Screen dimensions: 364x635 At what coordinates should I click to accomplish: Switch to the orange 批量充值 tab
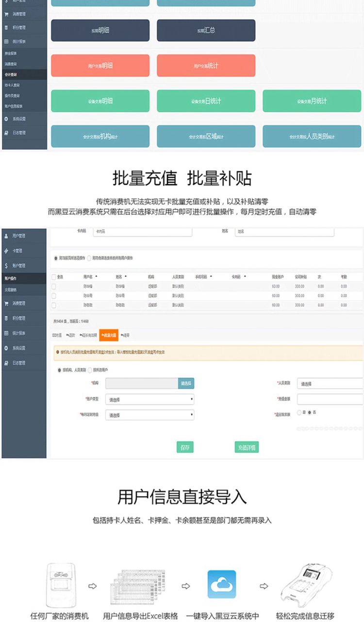109,335
